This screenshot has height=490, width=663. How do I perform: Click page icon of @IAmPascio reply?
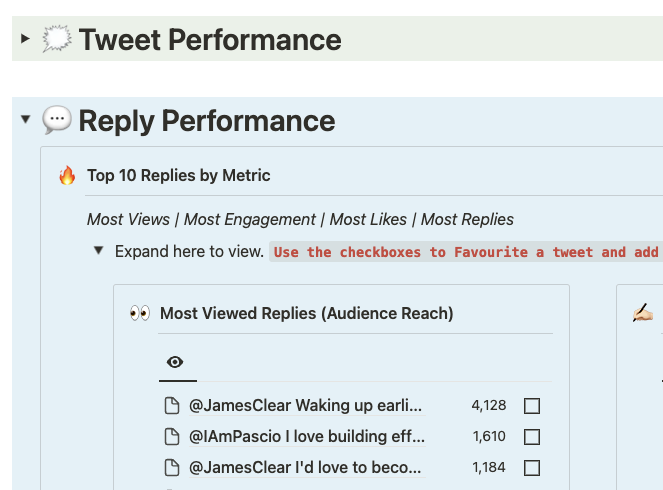pyautogui.click(x=172, y=437)
